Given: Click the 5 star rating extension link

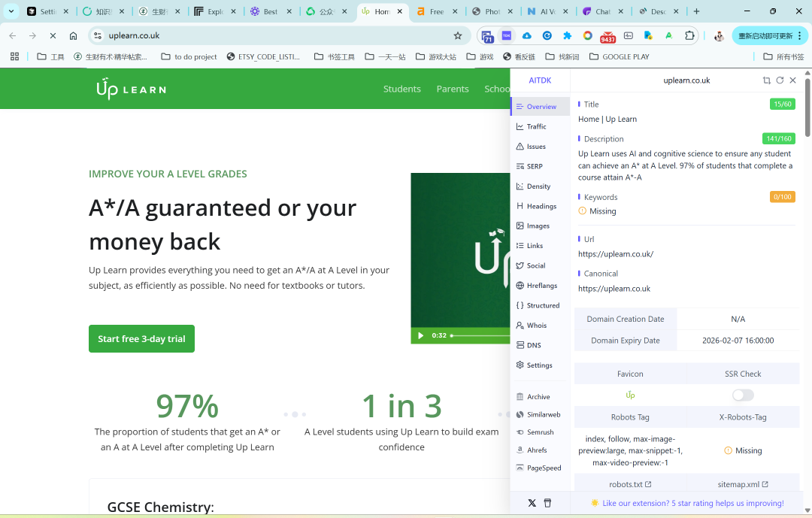Looking at the screenshot, I should [x=693, y=503].
